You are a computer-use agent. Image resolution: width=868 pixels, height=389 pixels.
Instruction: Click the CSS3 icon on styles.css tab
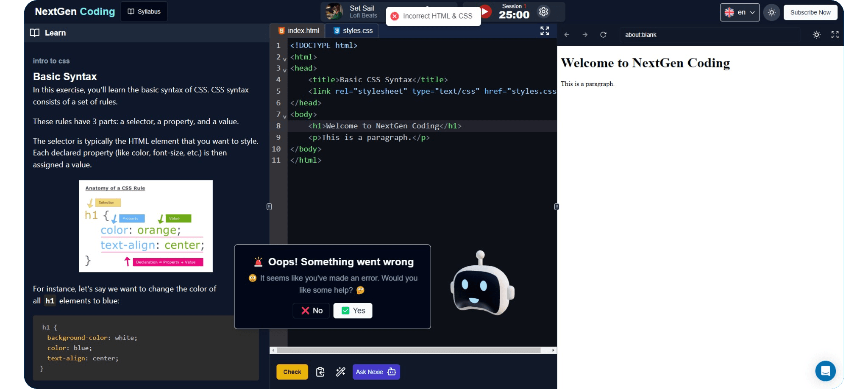point(337,31)
